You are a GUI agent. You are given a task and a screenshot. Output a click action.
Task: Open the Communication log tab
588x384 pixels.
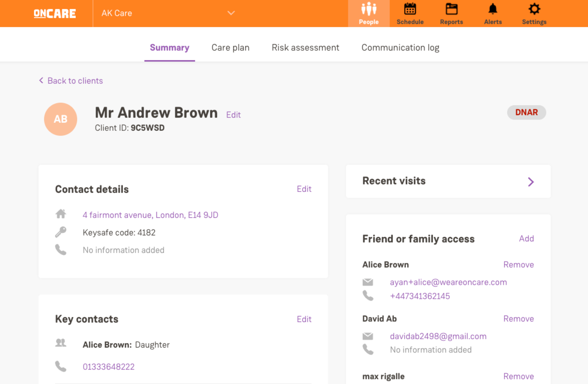click(x=400, y=48)
